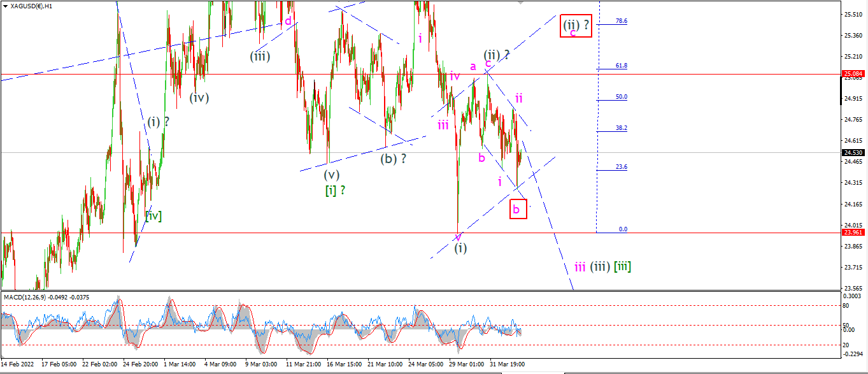Viewport: 868px width, 374px height.
Task: Select the red 25.084 price label
Action: pos(853,74)
